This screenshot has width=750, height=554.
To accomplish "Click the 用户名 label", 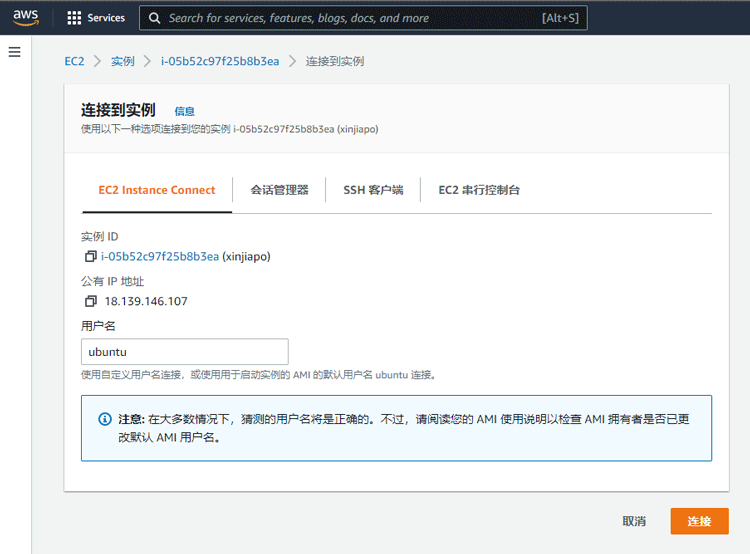I will (x=98, y=326).
